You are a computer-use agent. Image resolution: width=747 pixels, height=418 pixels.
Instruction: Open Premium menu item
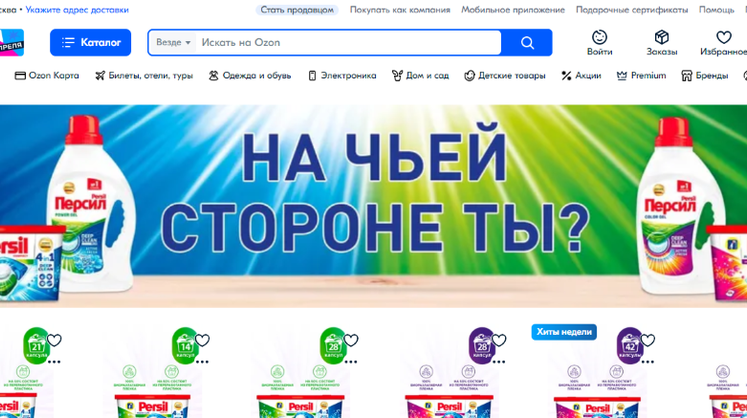(641, 75)
